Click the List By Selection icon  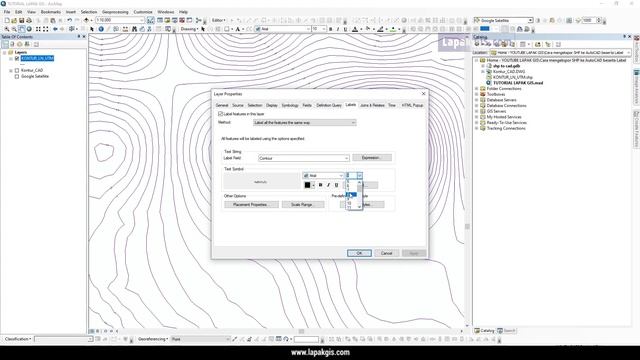pyautogui.click(x=27, y=44)
